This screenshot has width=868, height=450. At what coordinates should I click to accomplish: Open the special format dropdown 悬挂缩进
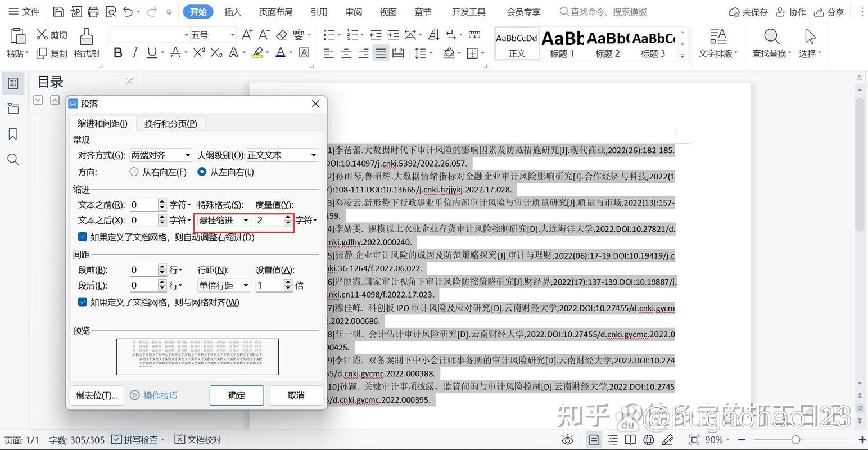click(x=223, y=220)
